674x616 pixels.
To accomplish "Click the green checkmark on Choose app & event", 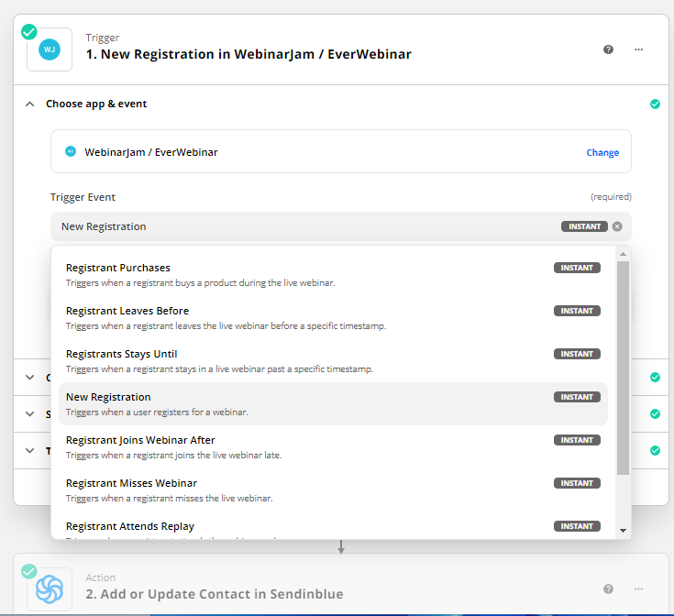I will [x=655, y=104].
